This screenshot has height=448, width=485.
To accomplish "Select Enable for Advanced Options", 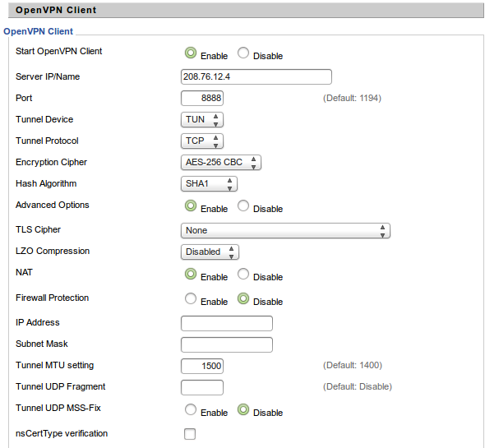I will (x=191, y=206).
